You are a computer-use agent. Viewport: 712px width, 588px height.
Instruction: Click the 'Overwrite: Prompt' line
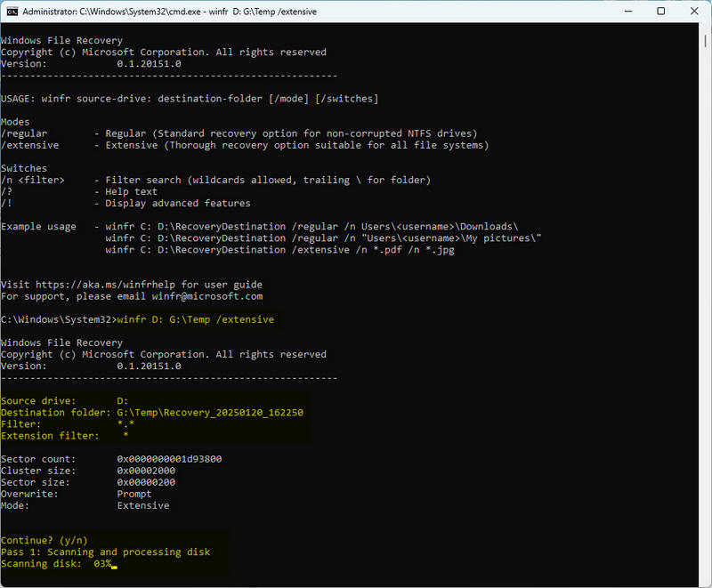tap(77, 494)
